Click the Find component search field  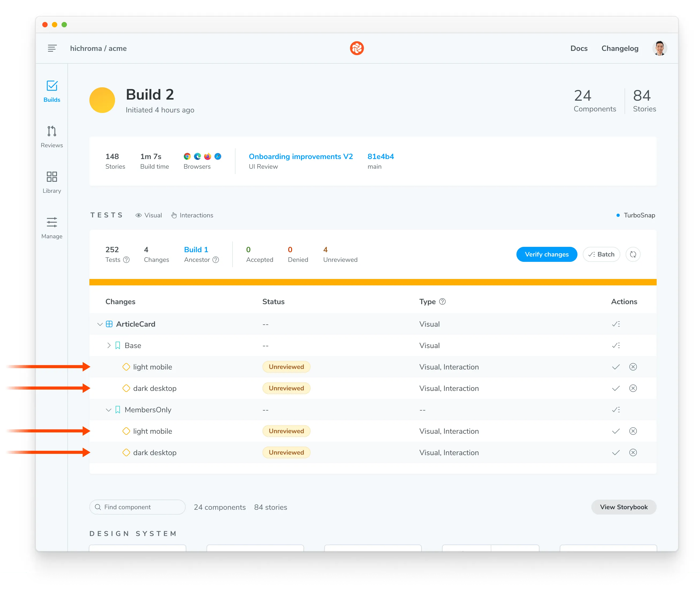point(138,507)
